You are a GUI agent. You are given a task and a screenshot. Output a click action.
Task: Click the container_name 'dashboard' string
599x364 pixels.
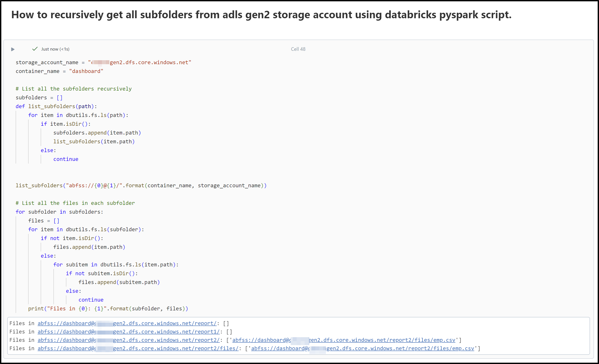pyautogui.click(x=86, y=71)
